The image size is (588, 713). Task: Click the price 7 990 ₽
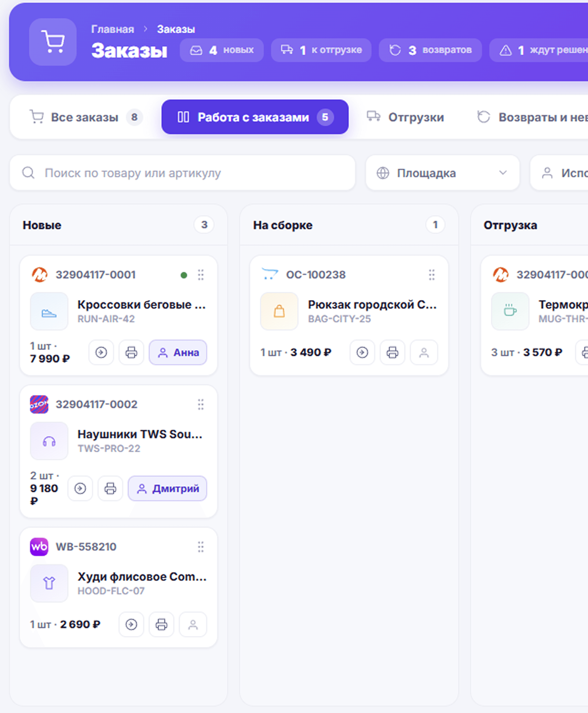[50, 359]
